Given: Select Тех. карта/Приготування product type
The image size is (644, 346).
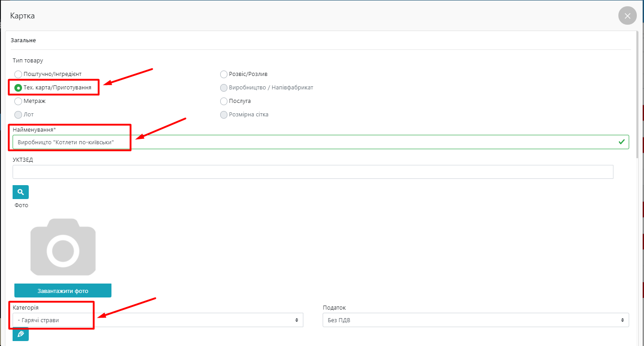Looking at the screenshot, I should point(18,88).
